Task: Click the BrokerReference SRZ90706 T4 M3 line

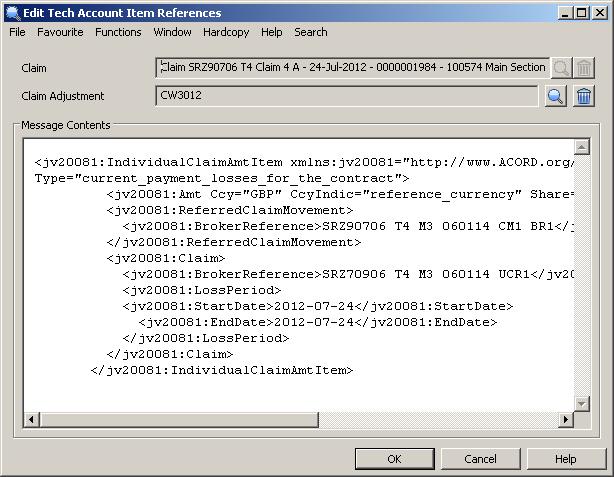Action: coord(348,227)
